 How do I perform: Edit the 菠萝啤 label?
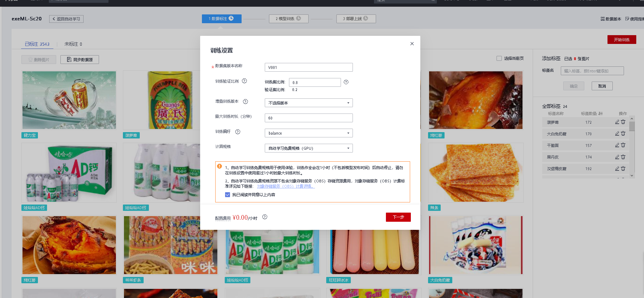click(617, 122)
